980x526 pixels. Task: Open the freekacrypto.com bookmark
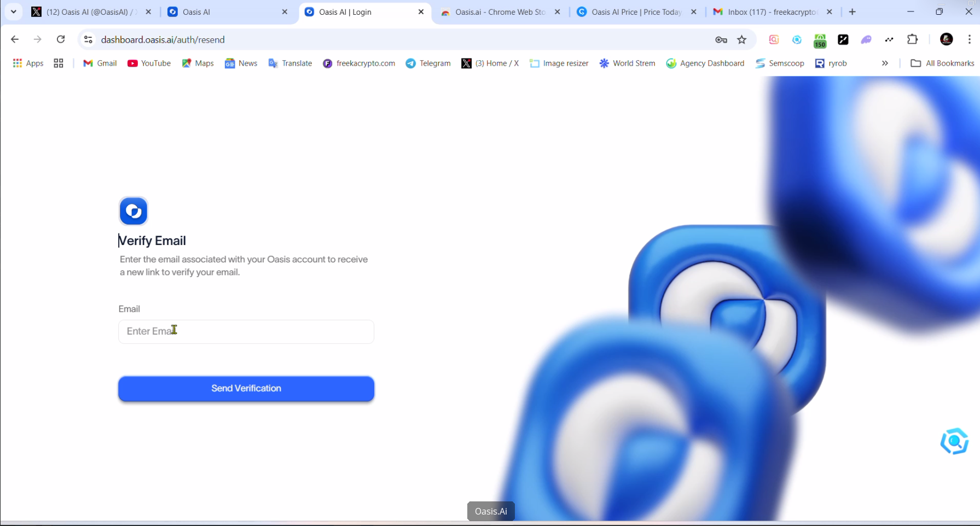359,63
